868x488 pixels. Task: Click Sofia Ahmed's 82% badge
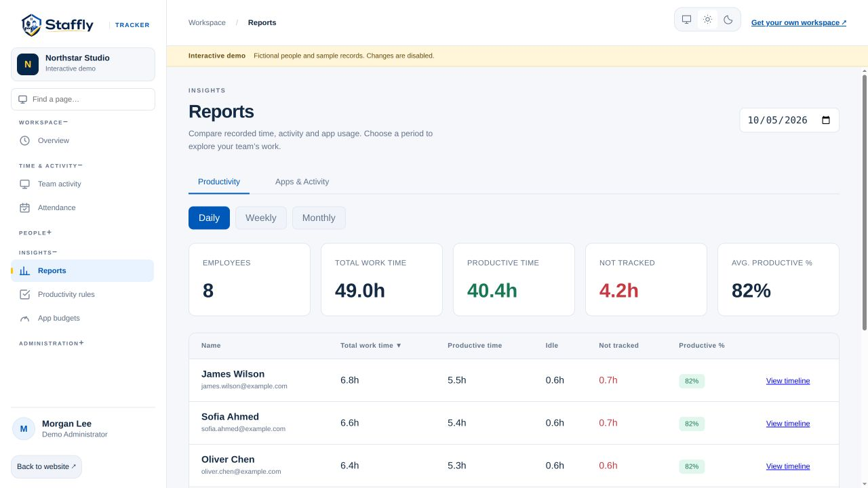tap(692, 424)
